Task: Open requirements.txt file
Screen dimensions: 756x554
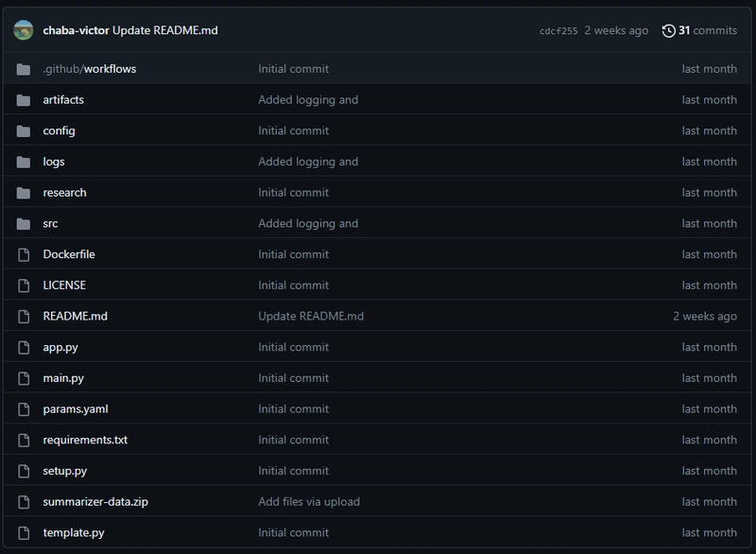Action: coord(85,440)
